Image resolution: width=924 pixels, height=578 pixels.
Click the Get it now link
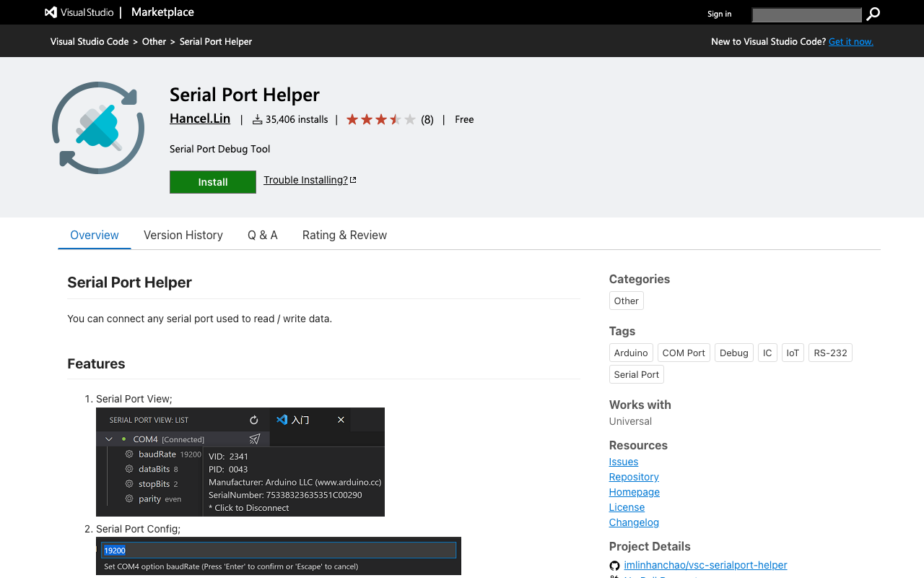pos(851,41)
